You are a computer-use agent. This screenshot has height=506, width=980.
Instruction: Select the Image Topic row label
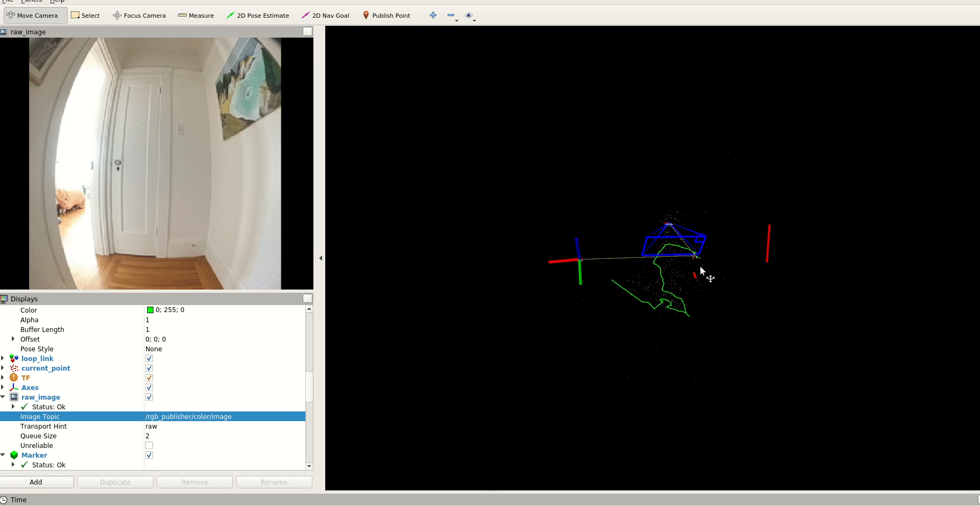[x=40, y=416]
